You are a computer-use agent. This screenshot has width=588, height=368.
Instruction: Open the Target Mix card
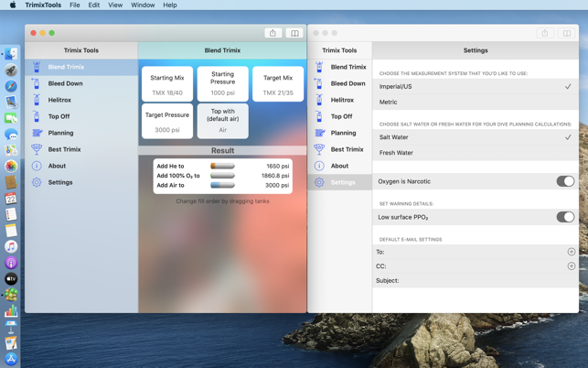coord(278,83)
